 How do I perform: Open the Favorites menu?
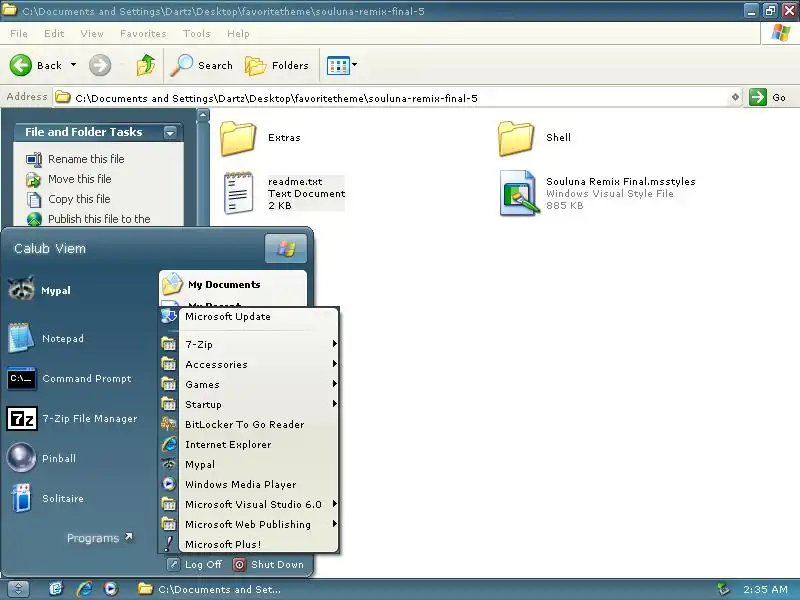tap(143, 34)
